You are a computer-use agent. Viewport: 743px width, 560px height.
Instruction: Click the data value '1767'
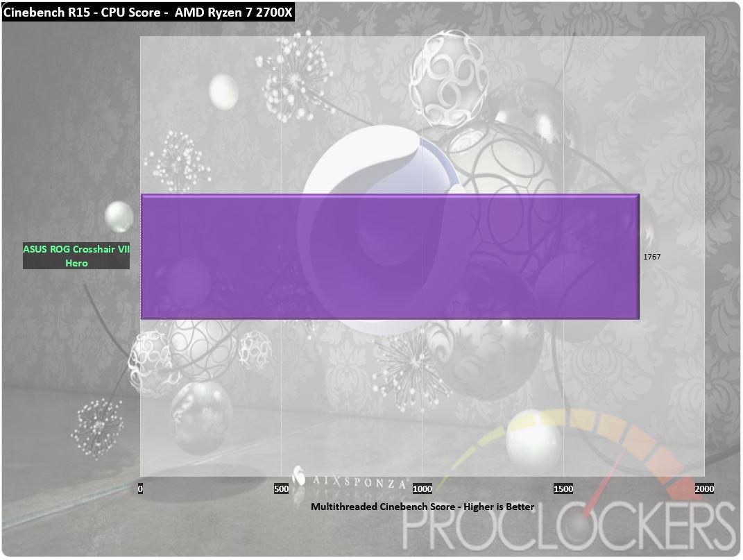click(651, 257)
